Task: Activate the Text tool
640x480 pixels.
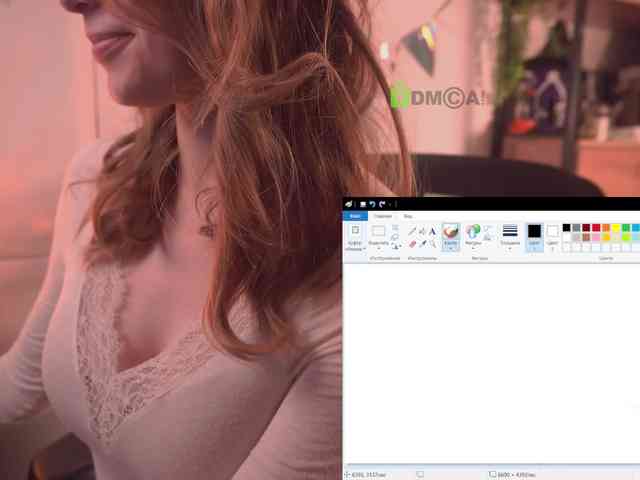Action: pyautogui.click(x=432, y=231)
